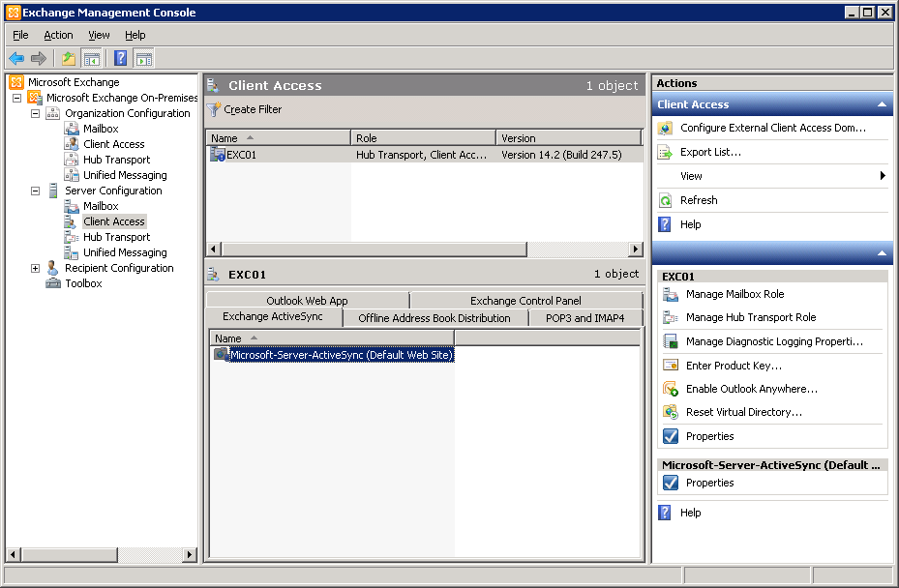
Task: Click the Up one level folder icon
Action: pyautogui.click(x=69, y=58)
